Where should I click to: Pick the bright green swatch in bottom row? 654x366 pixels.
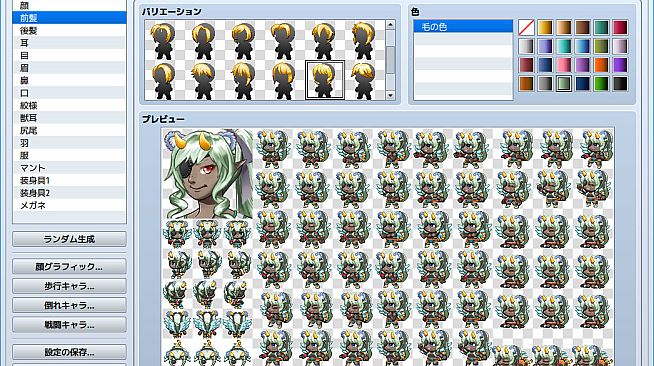601,84
